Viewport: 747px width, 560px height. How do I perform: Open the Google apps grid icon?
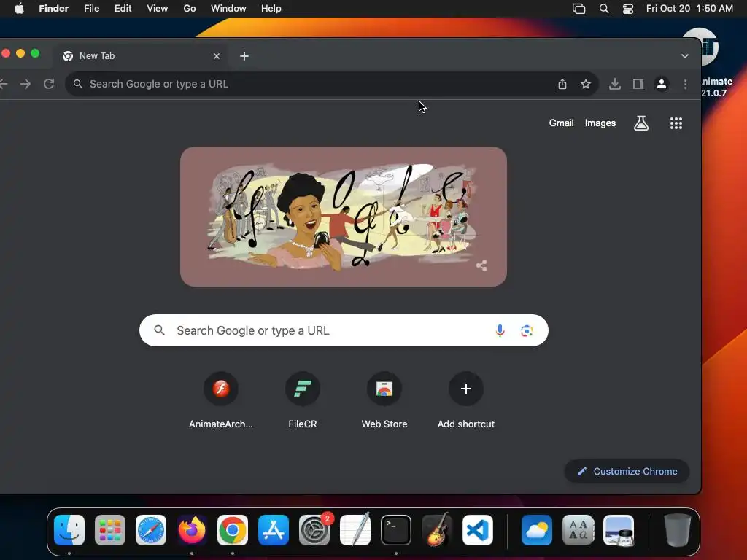click(x=676, y=123)
